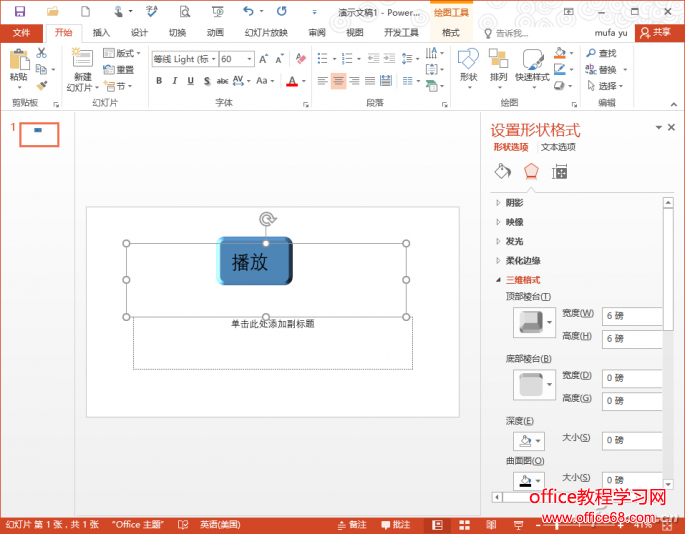Click the 备注 (Notes) button in status bar
This screenshot has width=685, height=534.
point(352,525)
